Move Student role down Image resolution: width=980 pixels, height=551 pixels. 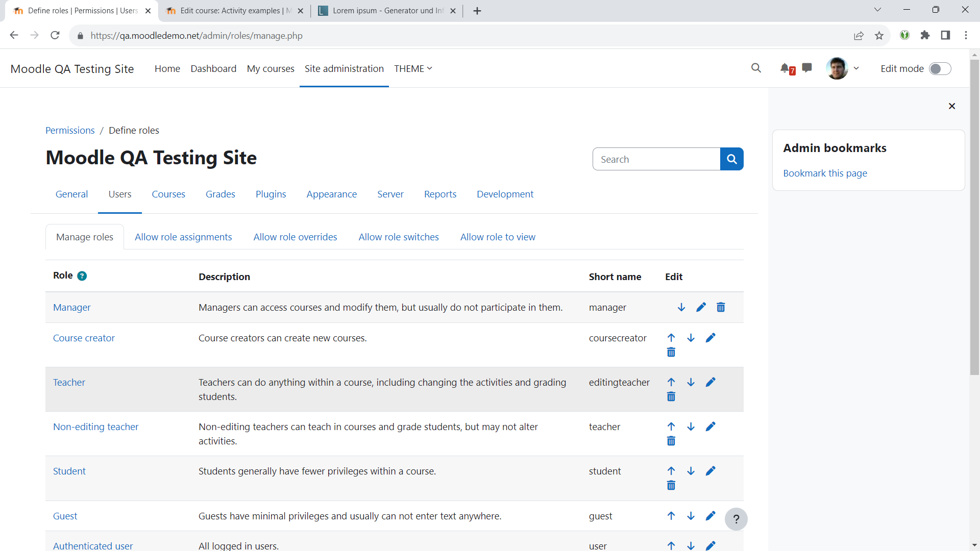[x=691, y=471]
